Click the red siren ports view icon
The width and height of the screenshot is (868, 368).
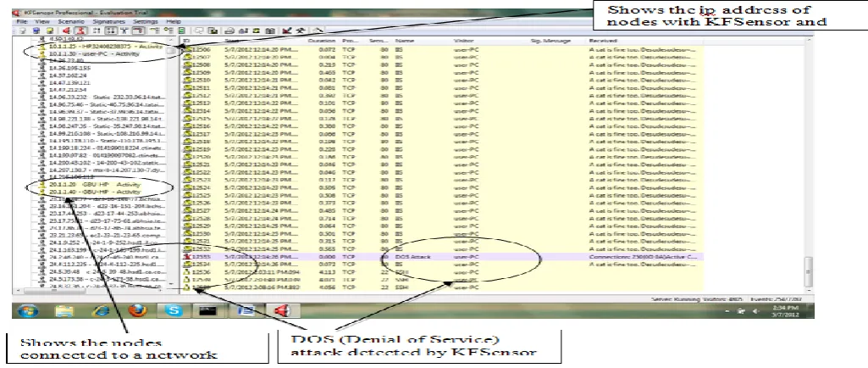(66, 31)
